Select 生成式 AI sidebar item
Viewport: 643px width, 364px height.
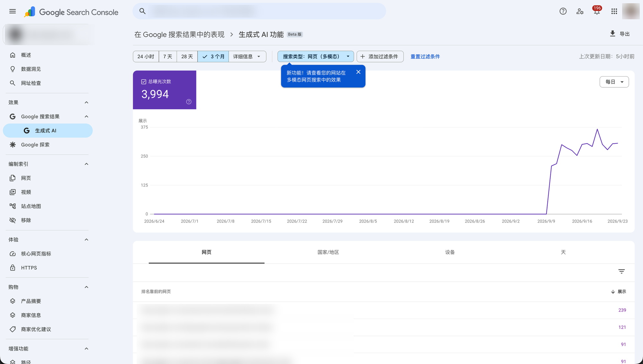tap(48, 131)
